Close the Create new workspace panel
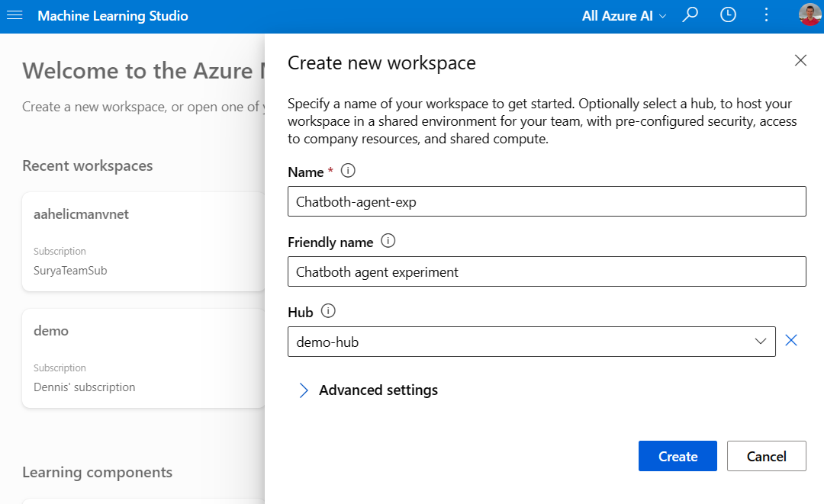Screen dimensions: 824x504 (800, 60)
